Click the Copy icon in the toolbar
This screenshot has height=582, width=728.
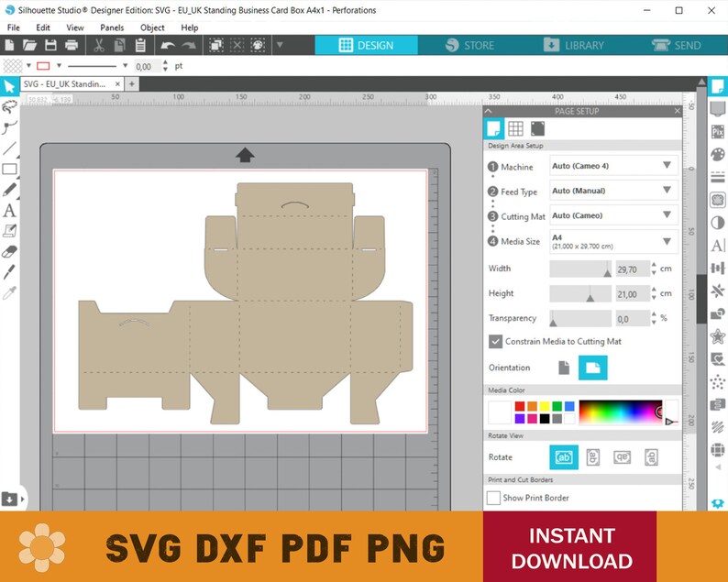[120, 45]
